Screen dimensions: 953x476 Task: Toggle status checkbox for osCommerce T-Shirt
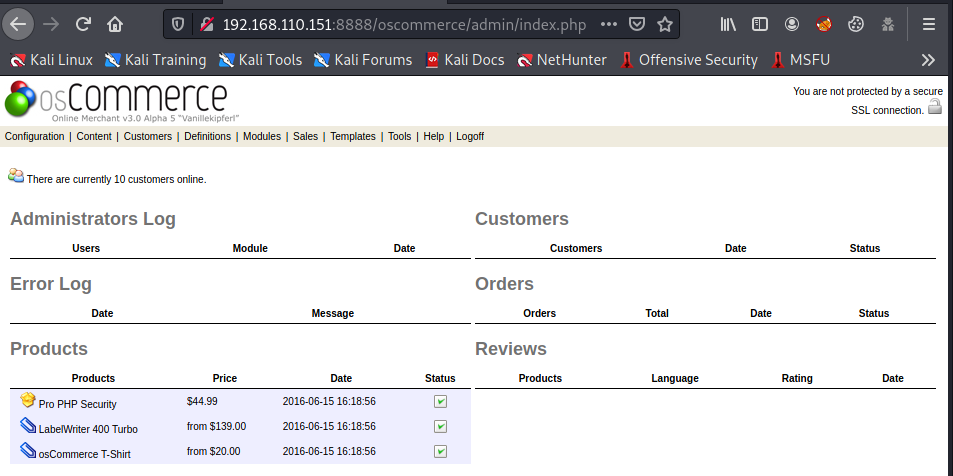(440, 452)
